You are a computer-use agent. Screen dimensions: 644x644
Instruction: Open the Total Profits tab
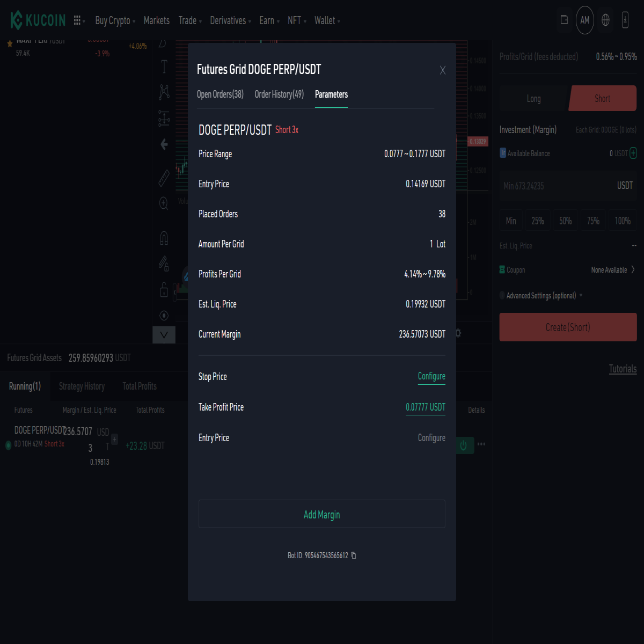pos(140,386)
